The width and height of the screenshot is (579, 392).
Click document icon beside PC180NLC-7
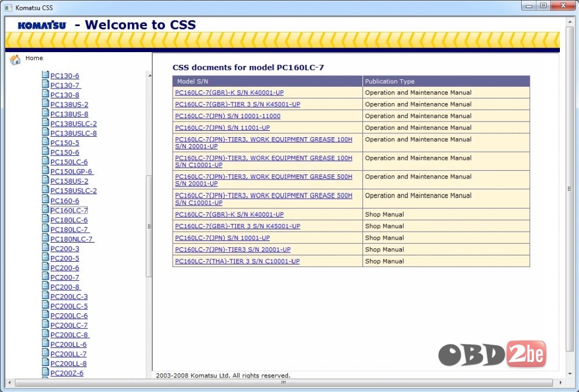coord(45,238)
